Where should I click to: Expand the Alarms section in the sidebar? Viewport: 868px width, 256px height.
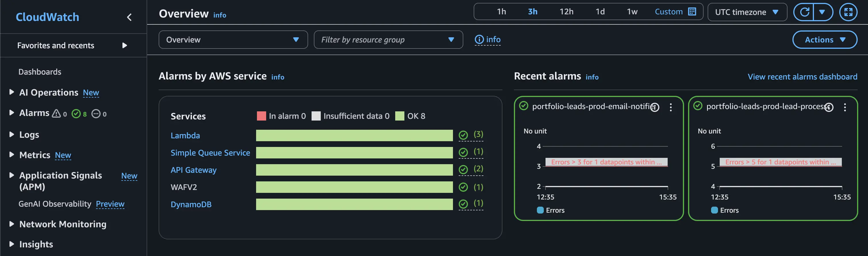click(x=12, y=113)
